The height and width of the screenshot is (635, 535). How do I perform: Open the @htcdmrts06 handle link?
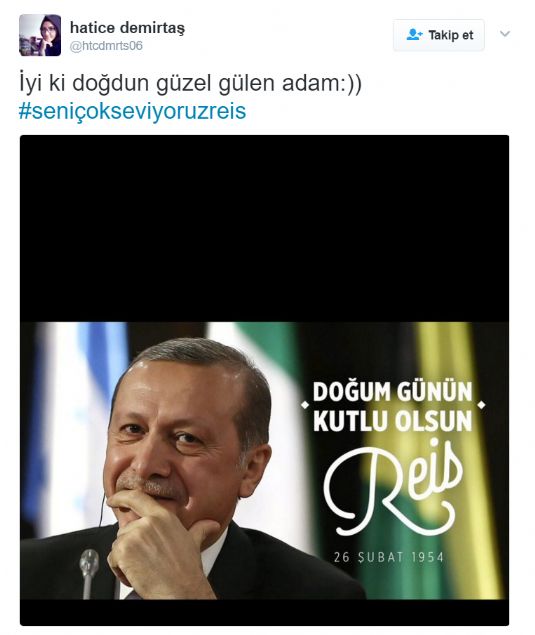coord(106,46)
